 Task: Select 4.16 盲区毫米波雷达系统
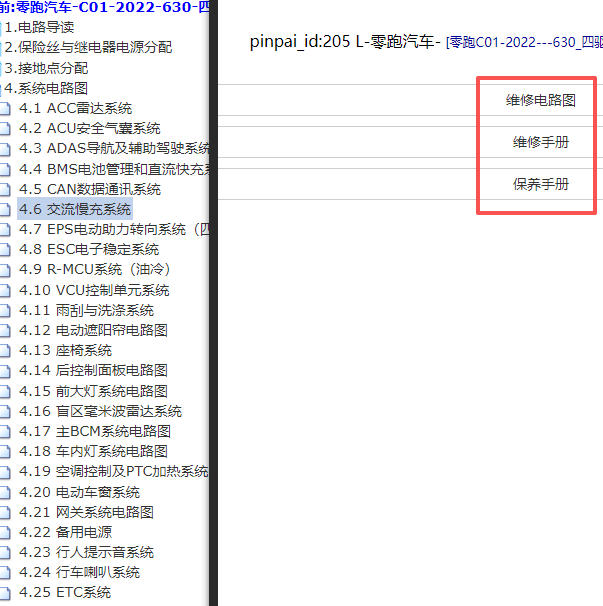click(100, 411)
